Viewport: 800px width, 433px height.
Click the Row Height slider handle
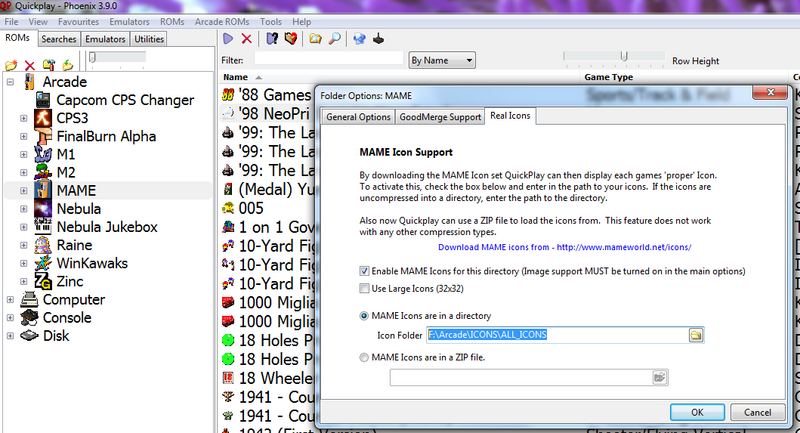pos(623,56)
